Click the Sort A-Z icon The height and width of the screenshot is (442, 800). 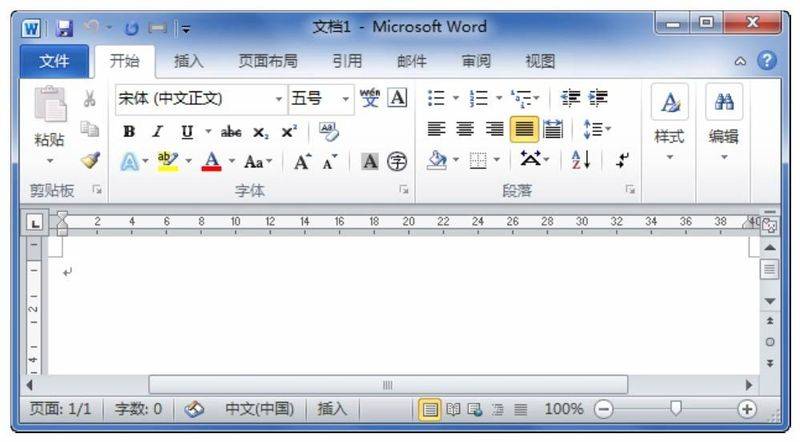581,160
